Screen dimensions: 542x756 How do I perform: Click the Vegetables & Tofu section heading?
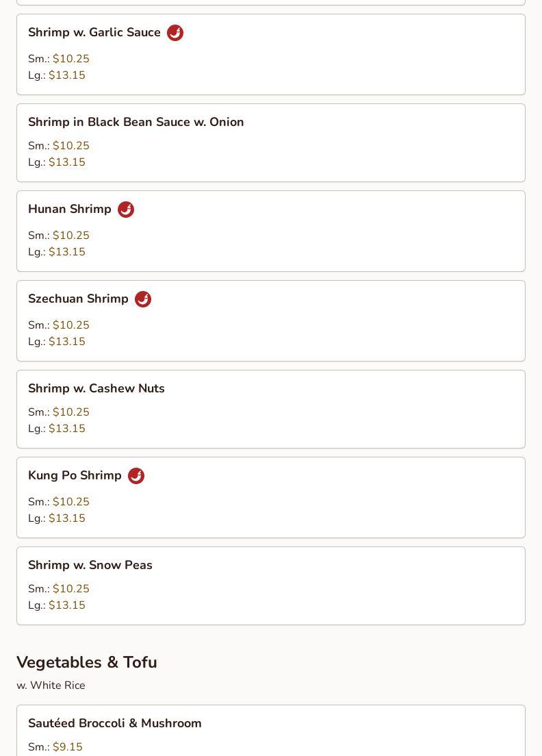coord(87,662)
